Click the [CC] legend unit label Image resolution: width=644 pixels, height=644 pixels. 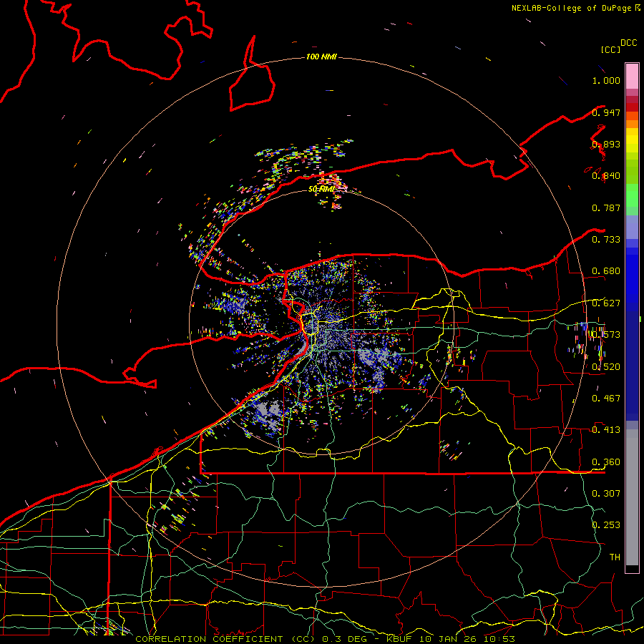click(x=611, y=49)
